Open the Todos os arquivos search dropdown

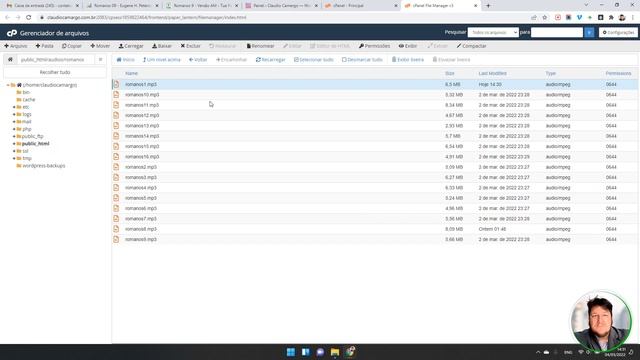493,32
